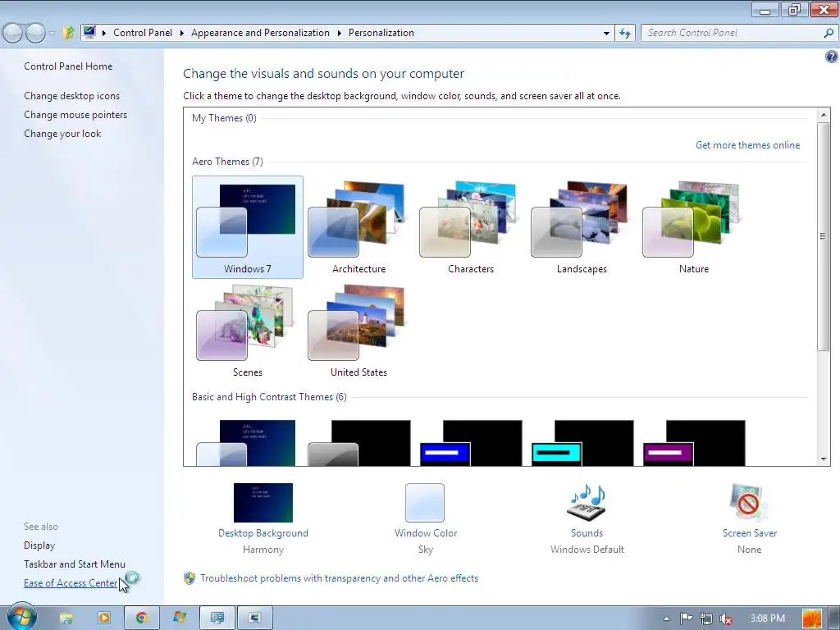Open the Display link
Image resolution: width=840 pixels, height=630 pixels.
tap(39, 546)
